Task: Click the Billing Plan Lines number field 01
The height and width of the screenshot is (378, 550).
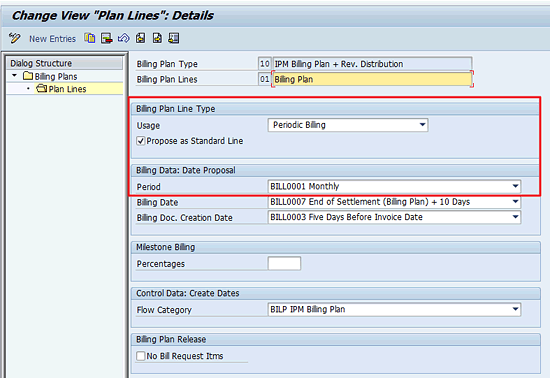Action: (x=264, y=79)
